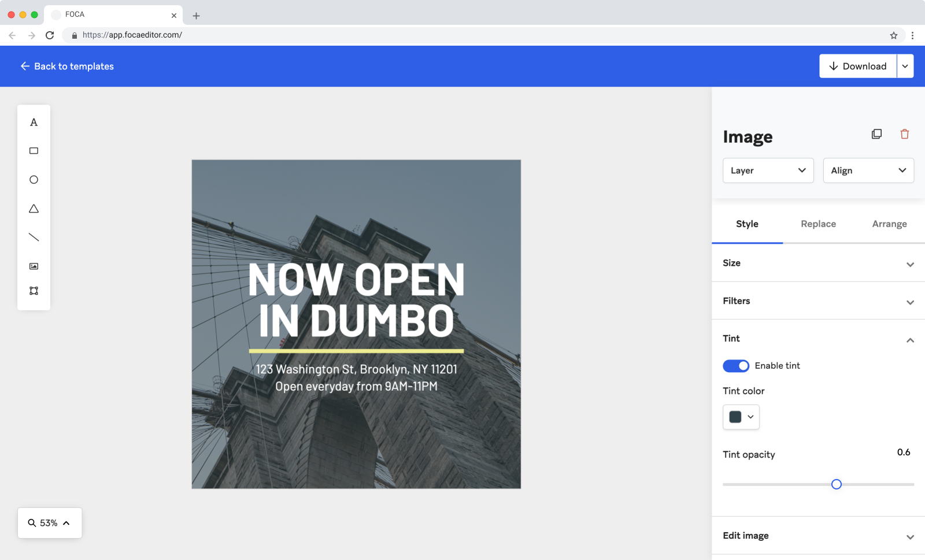Switch to the Arrange tab
Screen dimensions: 925x560
(x=889, y=224)
